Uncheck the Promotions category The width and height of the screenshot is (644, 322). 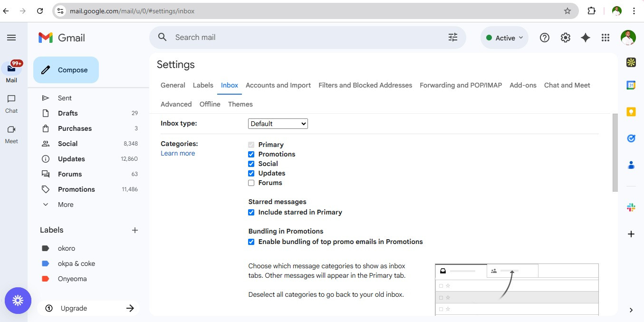(251, 154)
